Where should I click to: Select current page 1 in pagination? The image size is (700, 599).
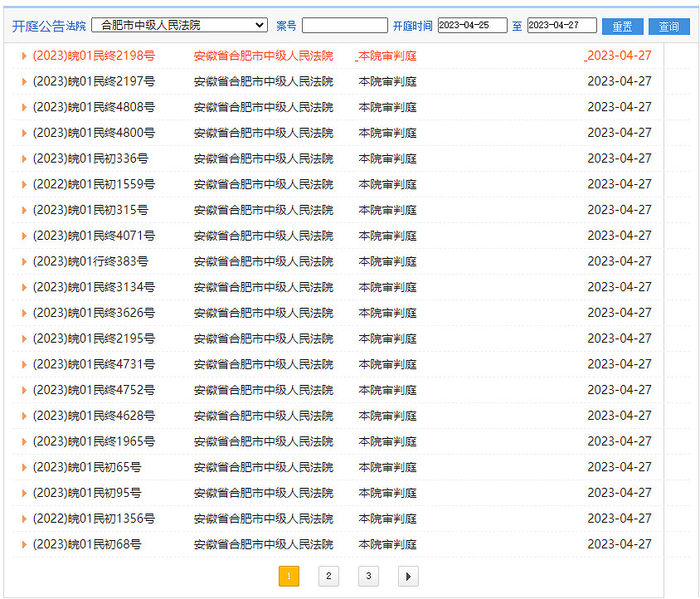point(289,576)
